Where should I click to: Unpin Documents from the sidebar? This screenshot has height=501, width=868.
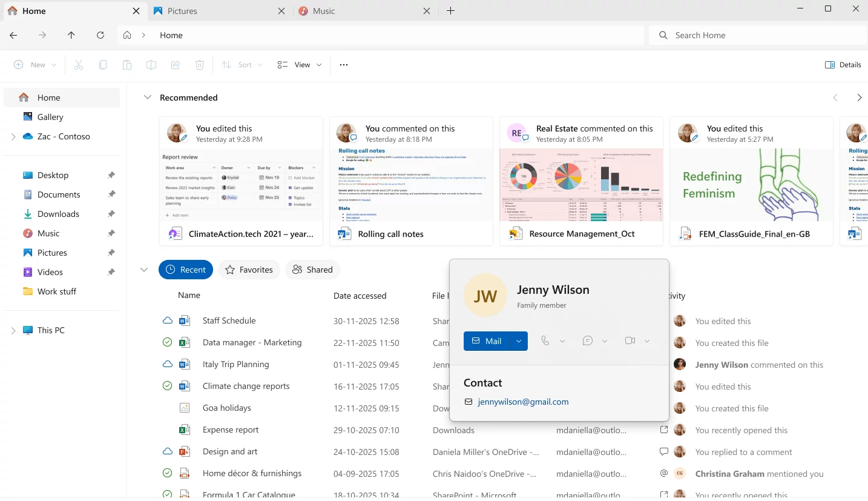pyautogui.click(x=111, y=194)
